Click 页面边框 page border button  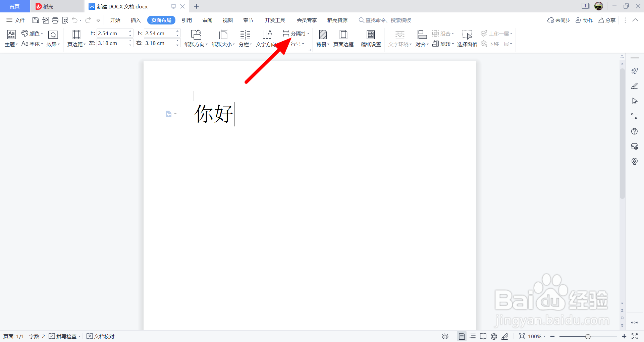[x=343, y=39]
